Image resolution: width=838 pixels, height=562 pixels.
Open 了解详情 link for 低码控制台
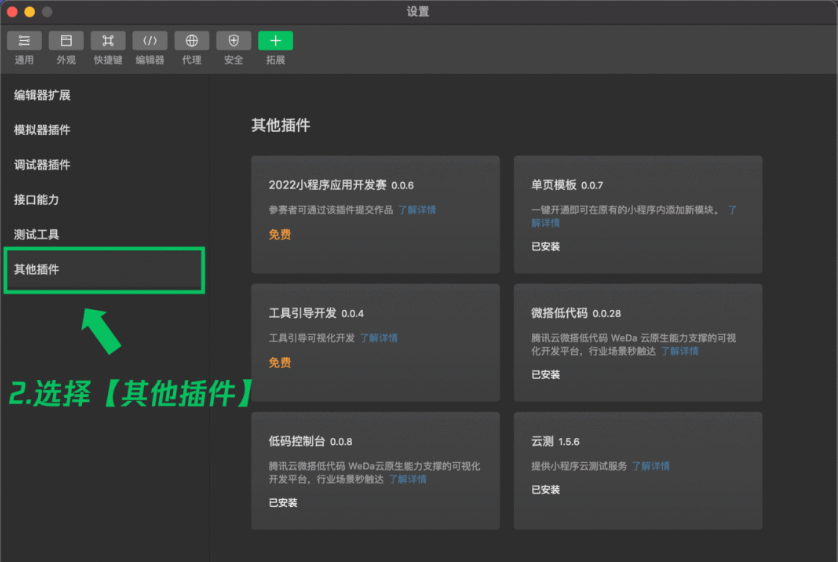point(407,479)
